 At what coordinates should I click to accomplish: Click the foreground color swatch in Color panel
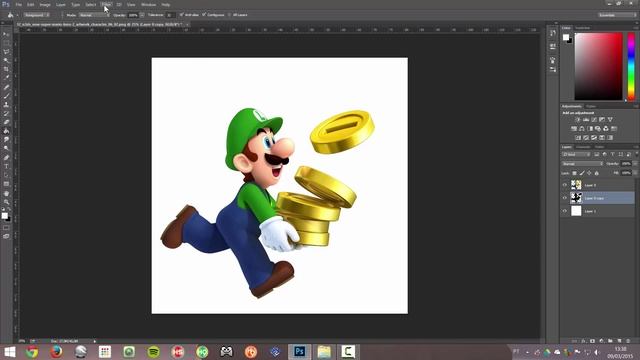(x=566, y=37)
